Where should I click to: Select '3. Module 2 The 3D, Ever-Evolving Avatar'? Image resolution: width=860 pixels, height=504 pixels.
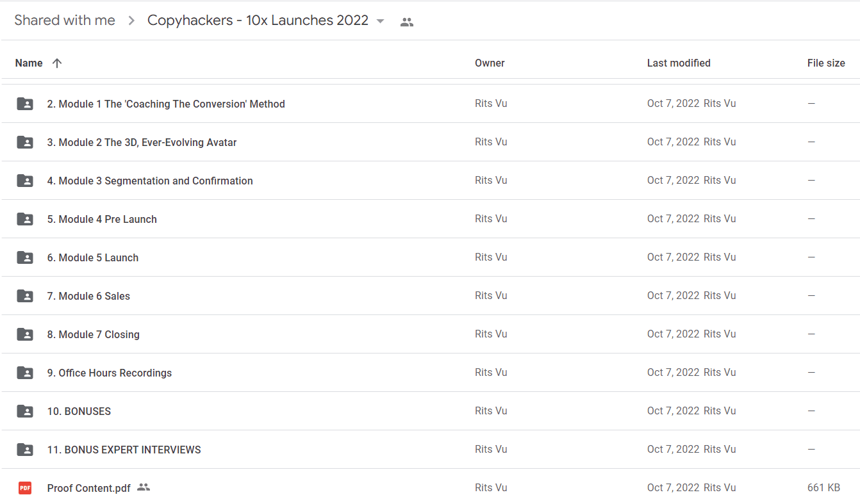tap(142, 142)
